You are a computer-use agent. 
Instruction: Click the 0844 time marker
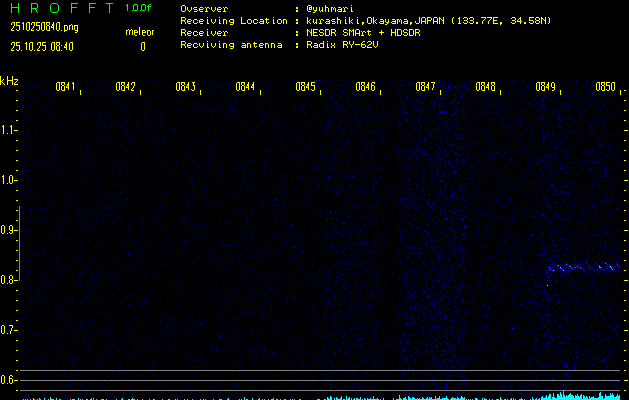click(245, 87)
